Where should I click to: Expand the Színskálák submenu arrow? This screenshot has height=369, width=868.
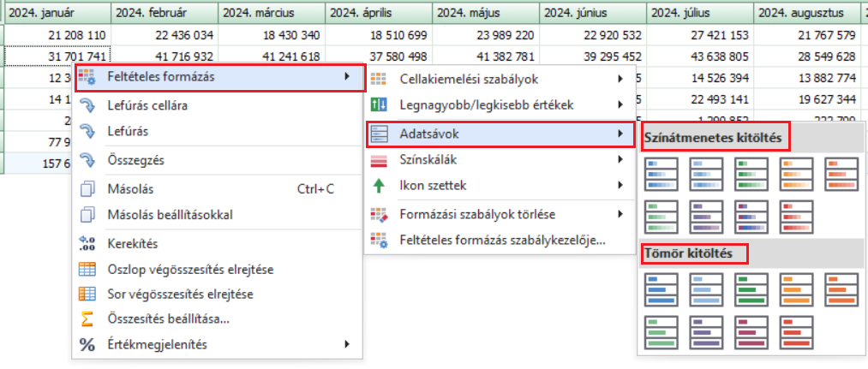(x=620, y=159)
